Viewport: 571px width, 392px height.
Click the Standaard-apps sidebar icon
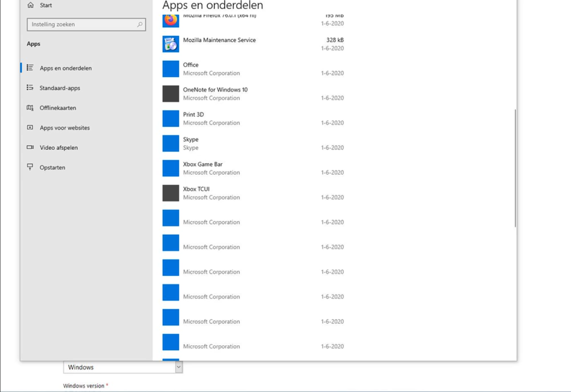(x=30, y=87)
